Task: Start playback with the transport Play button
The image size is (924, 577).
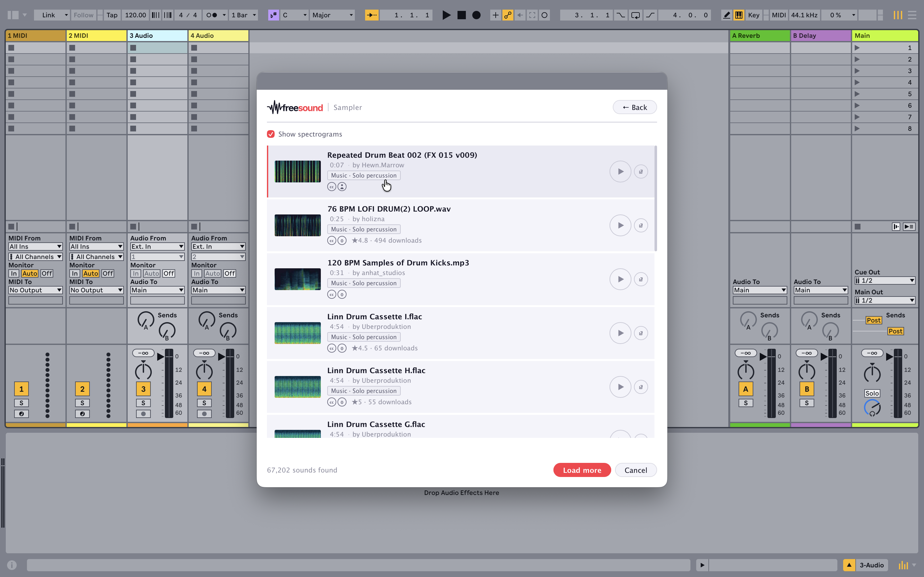Action: click(446, 15)
